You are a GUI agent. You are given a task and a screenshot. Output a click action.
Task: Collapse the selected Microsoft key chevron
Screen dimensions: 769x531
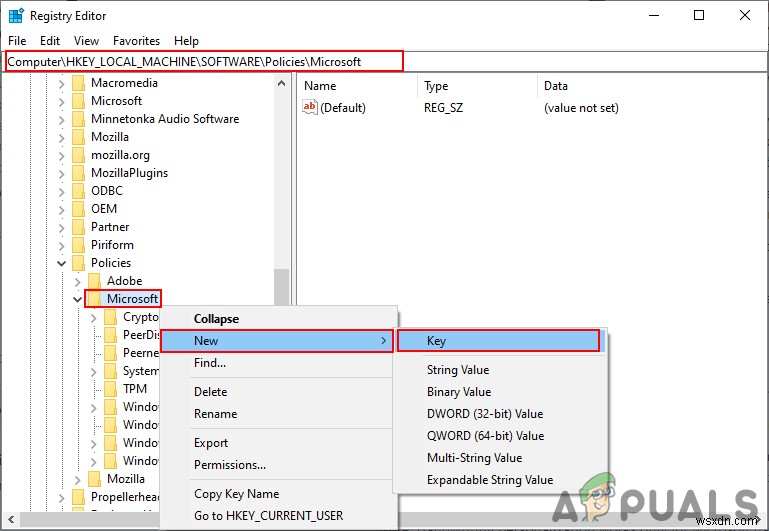77,299
